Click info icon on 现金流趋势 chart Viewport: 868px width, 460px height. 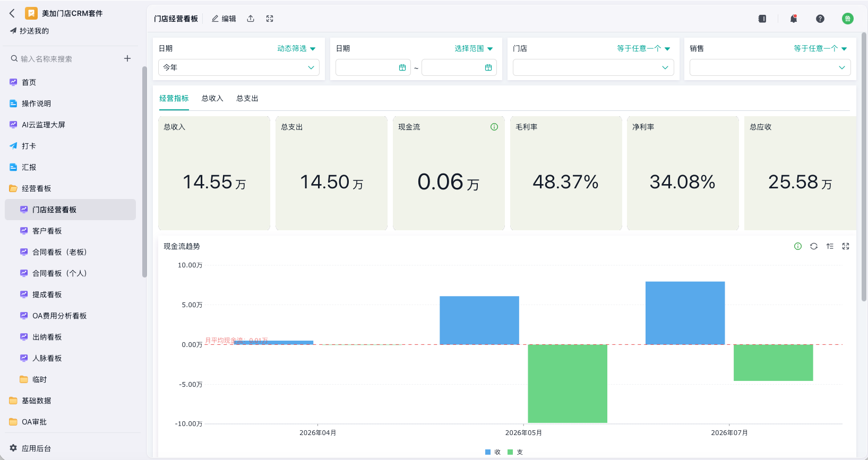[x=798, y=246]
